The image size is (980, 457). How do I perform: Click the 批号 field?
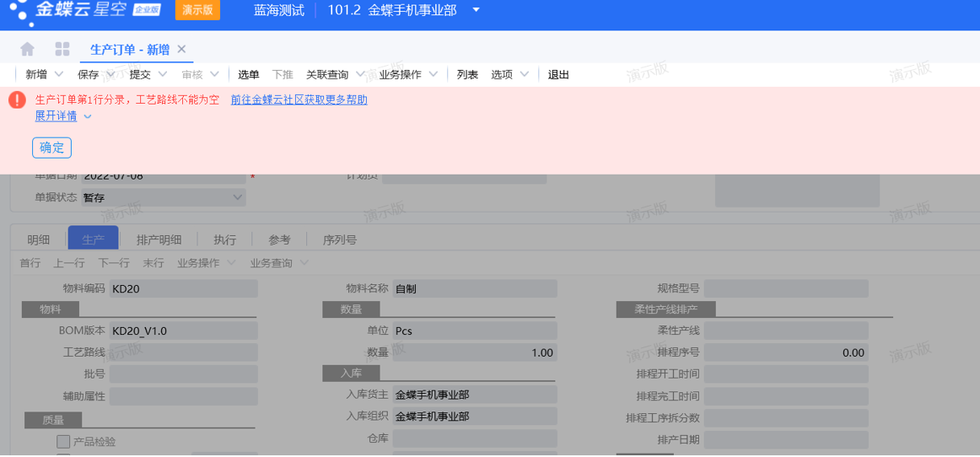pyautogui.click(x=184, y=374)
